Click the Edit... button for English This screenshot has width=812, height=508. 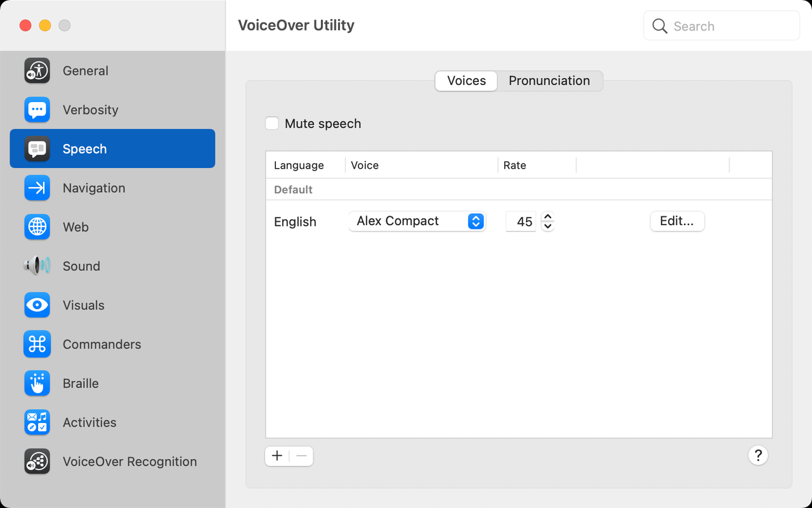coord(677,221)
